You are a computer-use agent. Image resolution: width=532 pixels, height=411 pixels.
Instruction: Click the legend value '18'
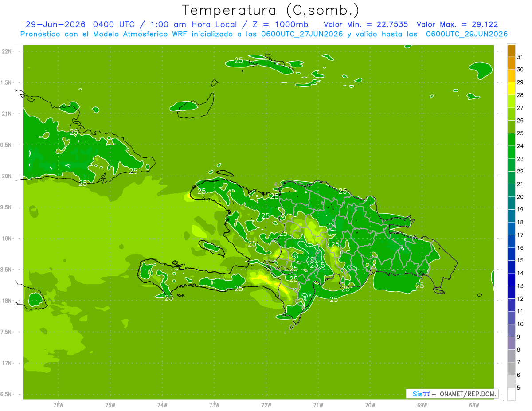point(520,222)
